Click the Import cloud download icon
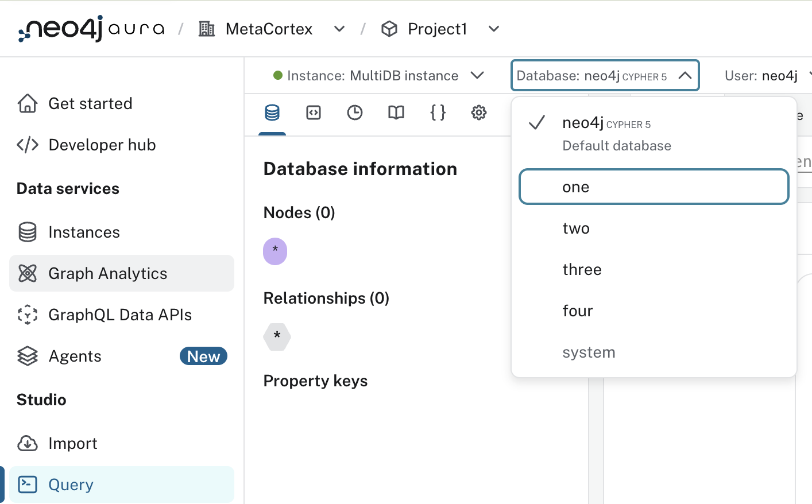 point(28,443)
